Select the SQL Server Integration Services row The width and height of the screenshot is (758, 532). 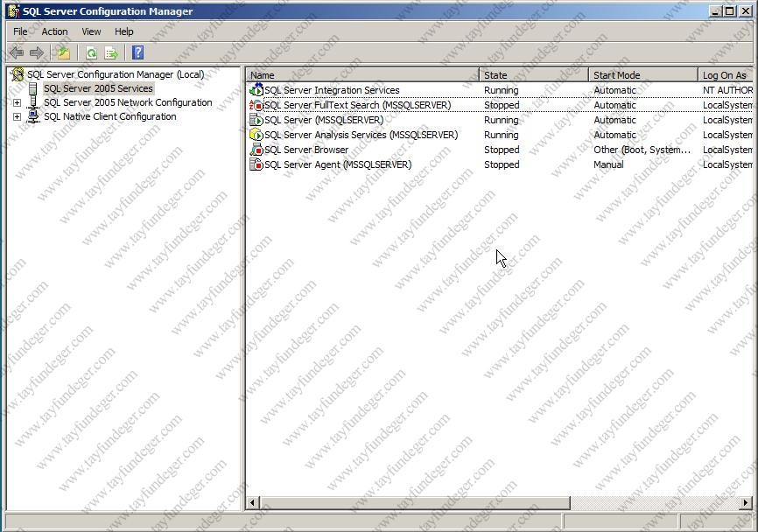[501, 90]
